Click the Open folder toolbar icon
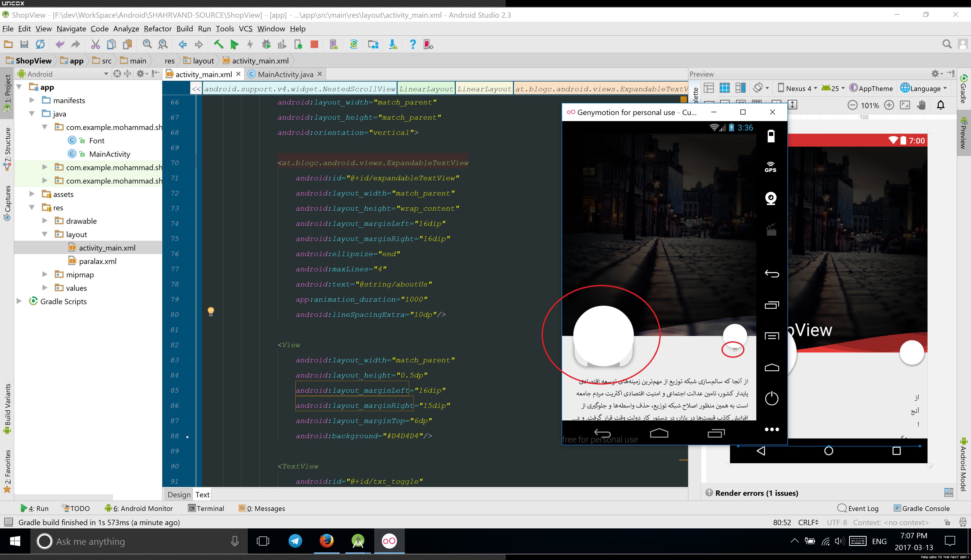 click(8, 44)
